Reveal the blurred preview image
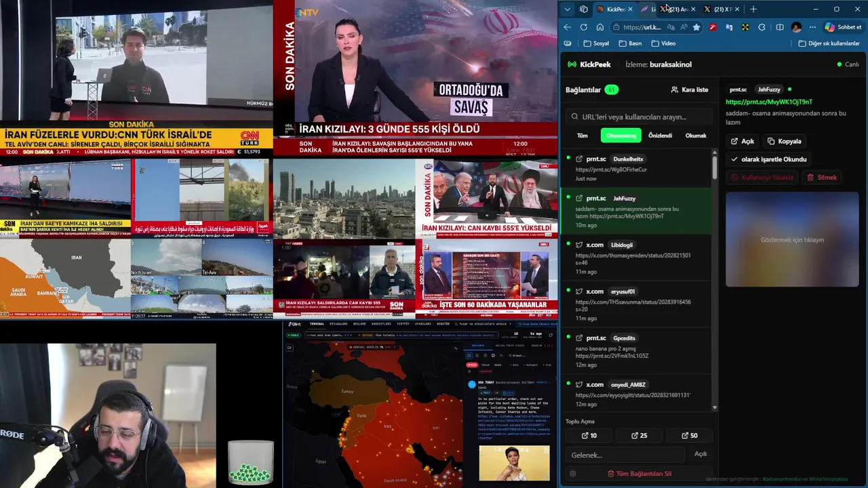Image resolution: width=868 pixels, height=488 pixels. coord(792,240)
